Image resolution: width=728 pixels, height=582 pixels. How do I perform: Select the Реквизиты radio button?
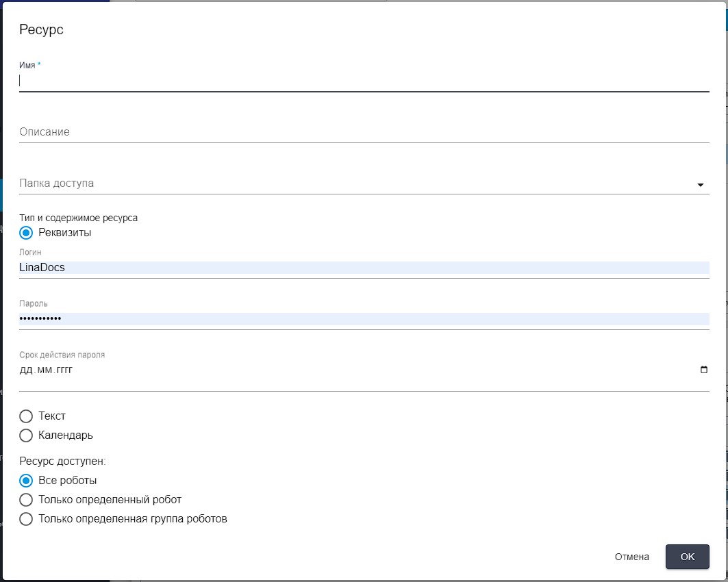point(26,233)
